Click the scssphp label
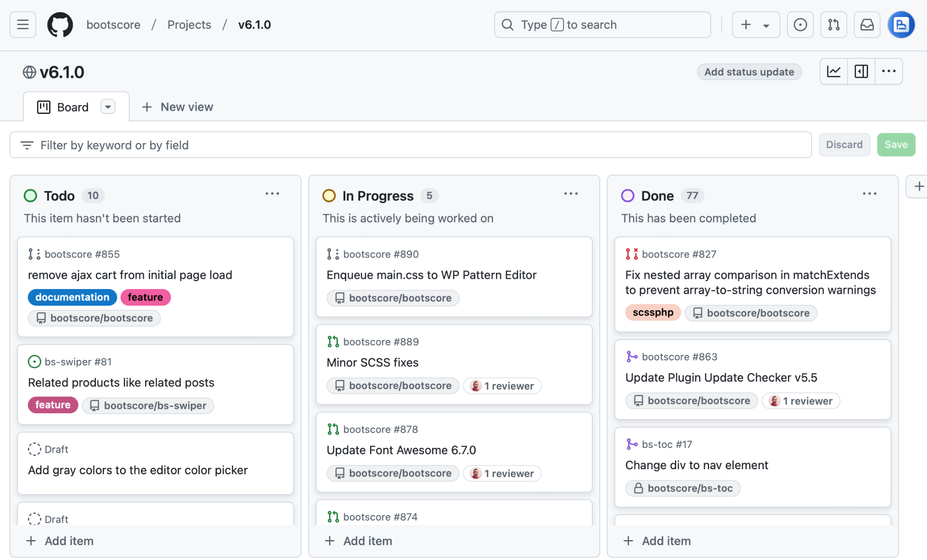 click(x=653, y=312)
